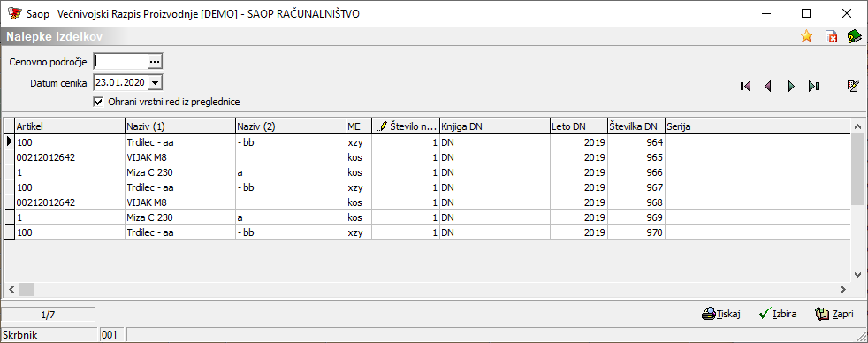Viewport: 868px width, 343px height.
Task: Go to next record arrow
Action: point(791,87)
